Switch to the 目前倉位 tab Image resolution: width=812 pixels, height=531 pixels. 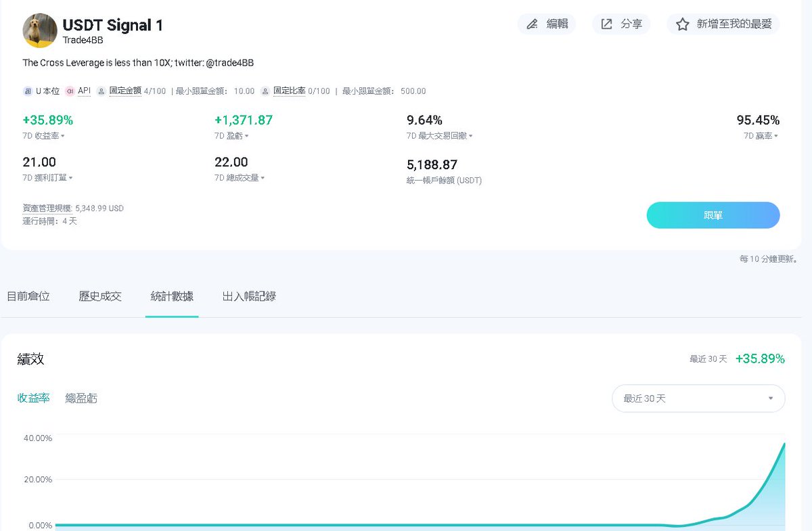tap(28, 296)
